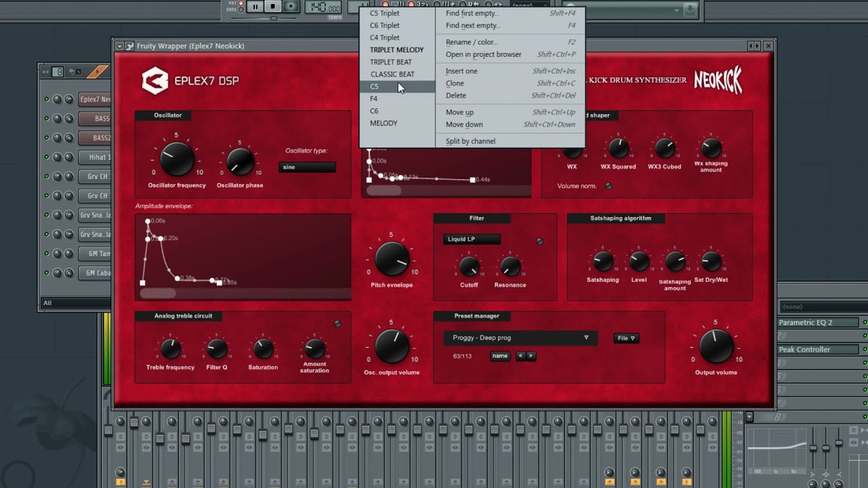The height and width of the screenshot is (488, 868).
Task: Turn the Sat Dry/Wet knob
Action: pyautogui.click(x=711, y=261)
